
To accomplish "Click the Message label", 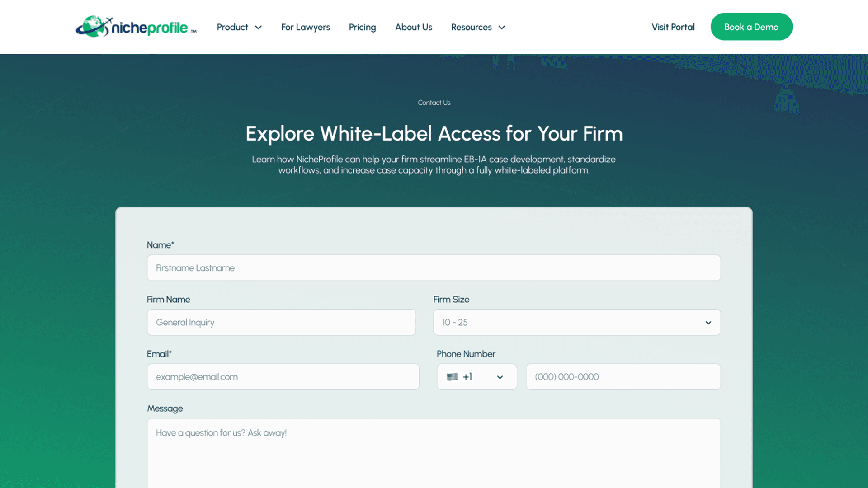I will coord(165,408).
